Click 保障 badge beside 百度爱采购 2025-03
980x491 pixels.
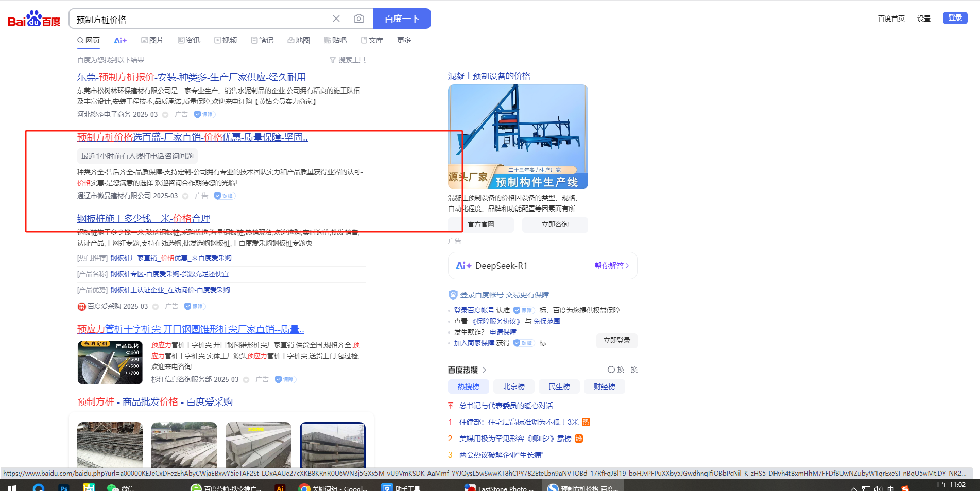[x=195, y=306]
